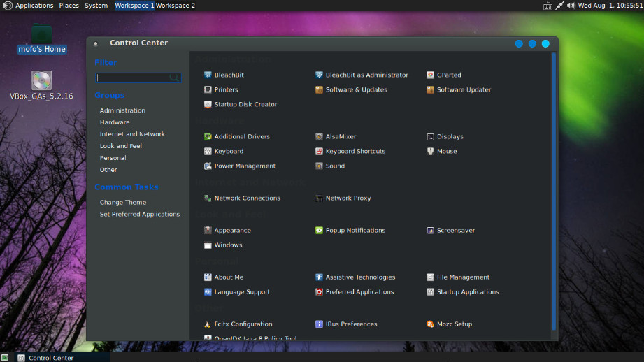This screenshot has height=362, width=644.
Task: Click the Control Center vertical scrollbar
Action: click(x=554, y=191)
